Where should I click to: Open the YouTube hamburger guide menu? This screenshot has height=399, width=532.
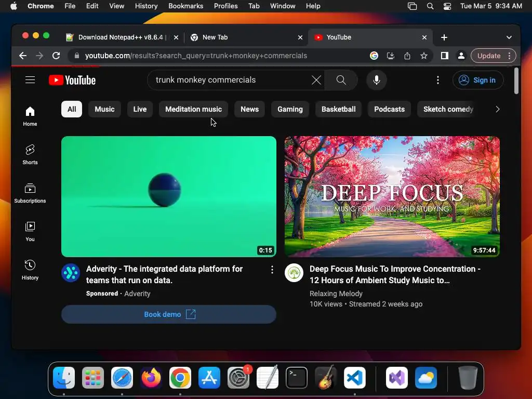tap(30, 80)
